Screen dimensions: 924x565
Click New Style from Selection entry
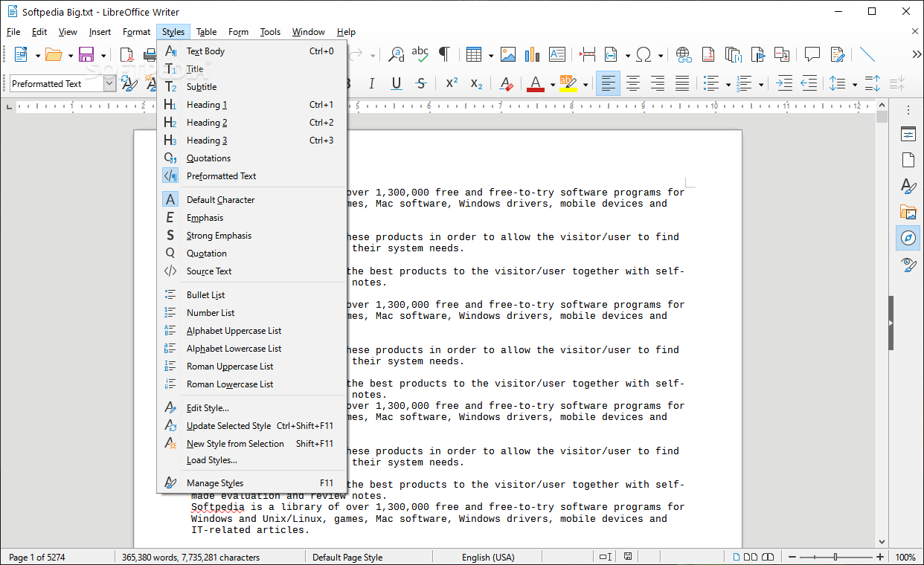[x=251, y=444]
